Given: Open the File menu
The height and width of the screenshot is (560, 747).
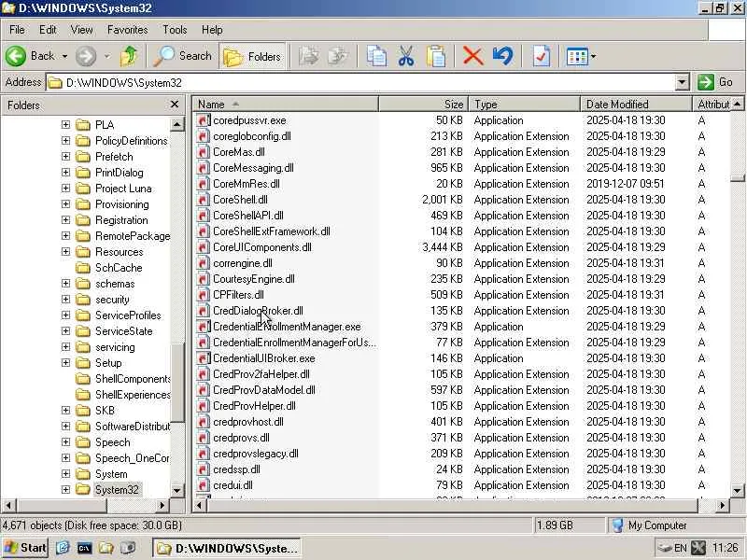Looking at the screenshot, I should tap(17, 30).
